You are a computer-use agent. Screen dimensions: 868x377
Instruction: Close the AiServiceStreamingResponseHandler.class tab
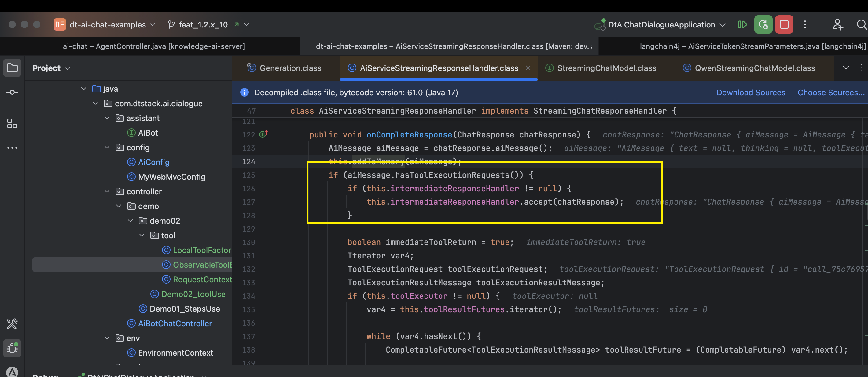click(x=528, y=68)
